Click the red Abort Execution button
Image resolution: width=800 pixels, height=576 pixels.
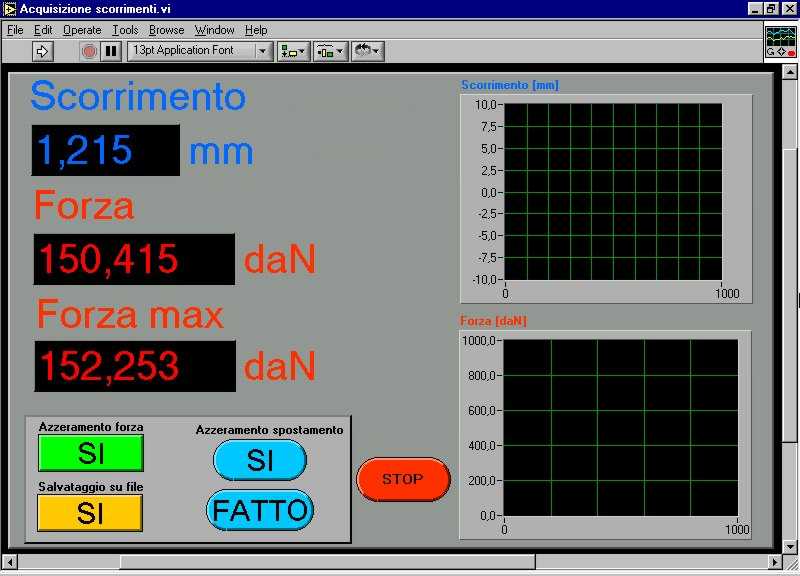pyautogui.click(x=89, y=51)
